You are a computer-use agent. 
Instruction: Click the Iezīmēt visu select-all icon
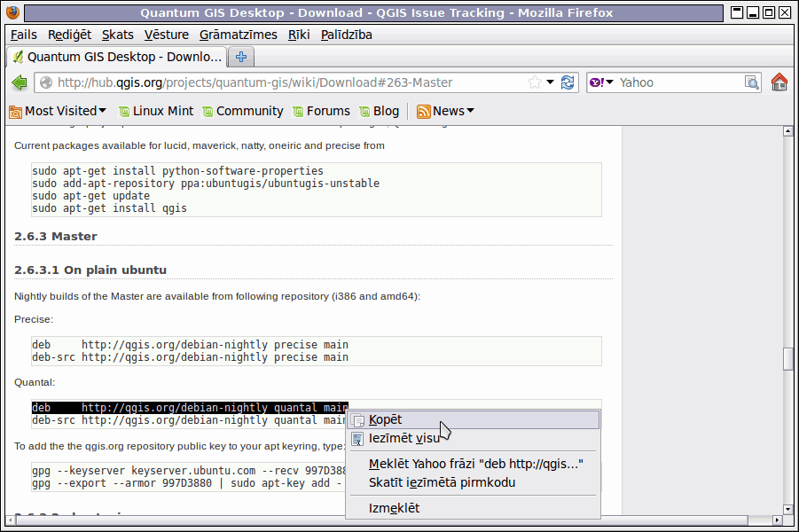[x=358, y=438]
